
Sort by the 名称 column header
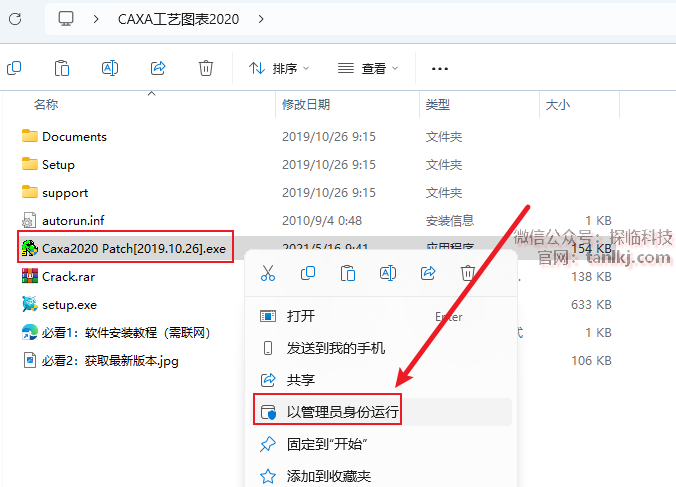coord(46,104)
